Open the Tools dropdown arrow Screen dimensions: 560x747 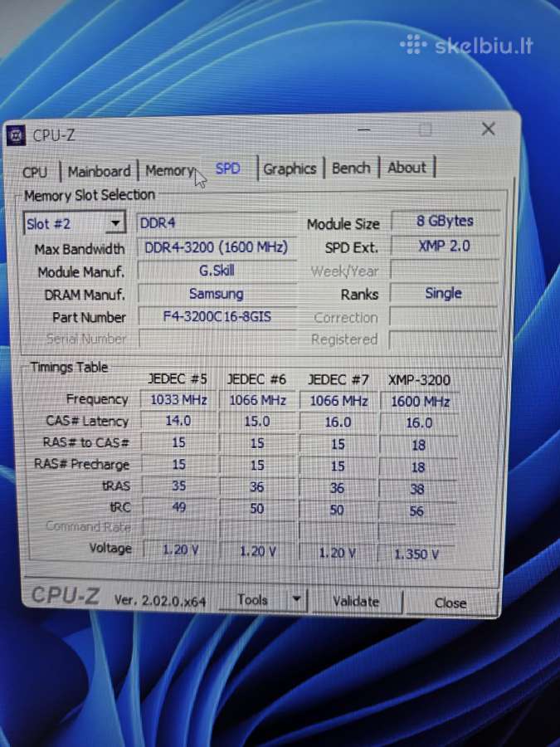(296, 599)
